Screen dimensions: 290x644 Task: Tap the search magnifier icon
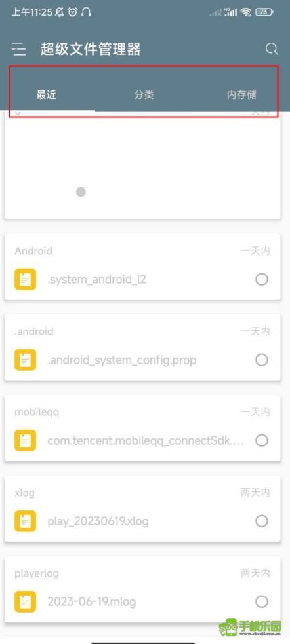(x=272, y=49)
